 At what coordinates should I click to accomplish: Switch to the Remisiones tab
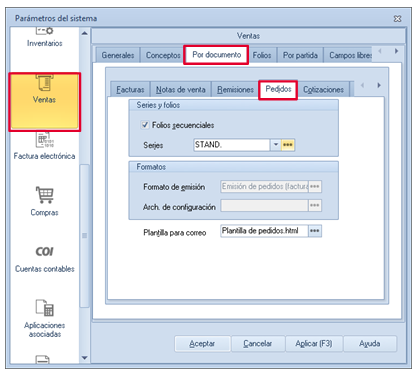click(x=235, y=90)
